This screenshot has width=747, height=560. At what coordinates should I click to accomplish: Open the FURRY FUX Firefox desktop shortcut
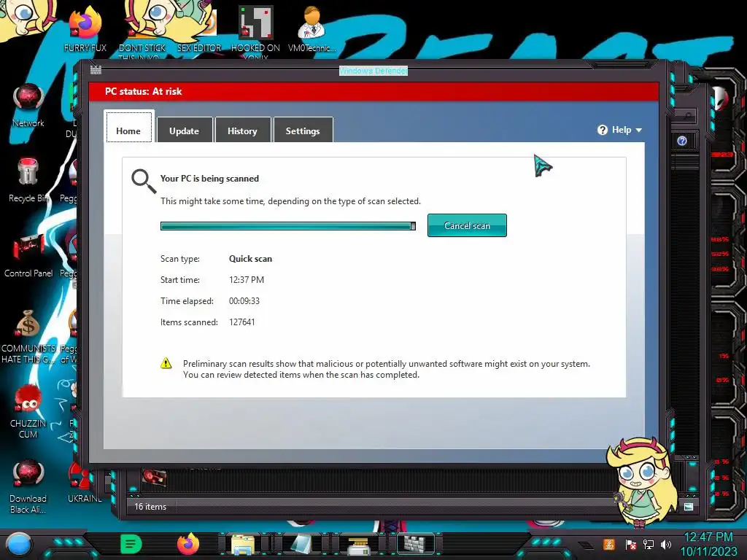[x=85, y=28]
